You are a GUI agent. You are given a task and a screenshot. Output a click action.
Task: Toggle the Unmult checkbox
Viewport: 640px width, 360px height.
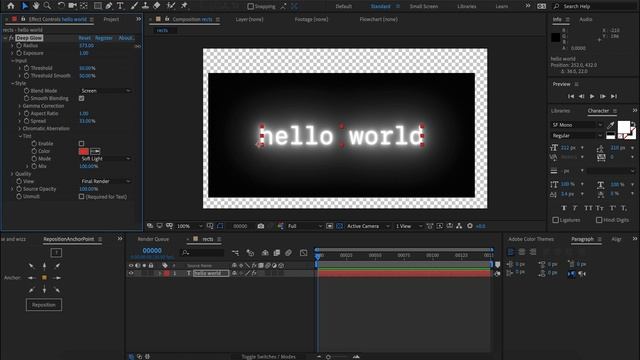point(81,196)
